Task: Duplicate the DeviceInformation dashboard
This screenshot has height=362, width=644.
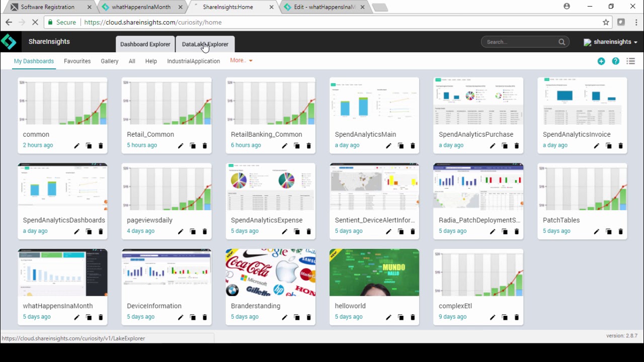Action: click(193, 317)
